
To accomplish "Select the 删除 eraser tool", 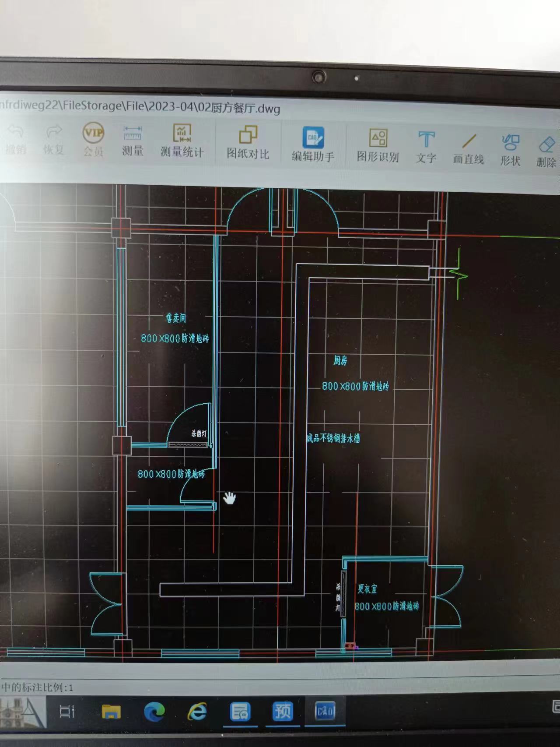I will [547, 152].
